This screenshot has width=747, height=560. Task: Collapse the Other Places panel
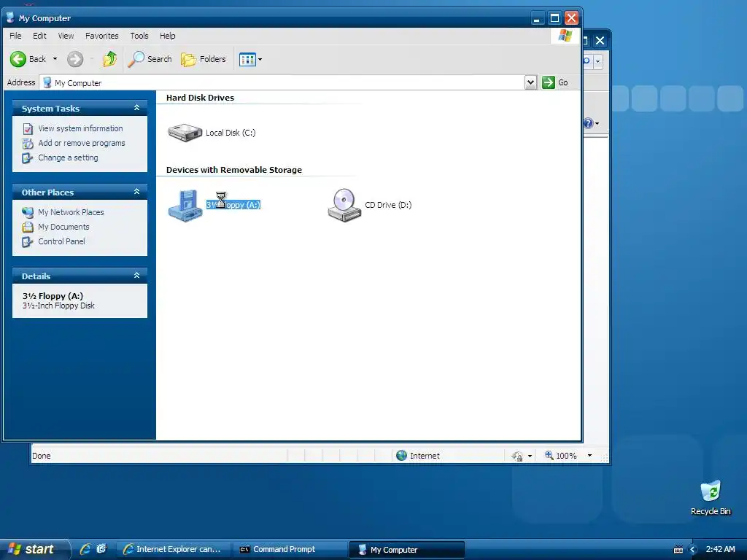pos(136,192)
